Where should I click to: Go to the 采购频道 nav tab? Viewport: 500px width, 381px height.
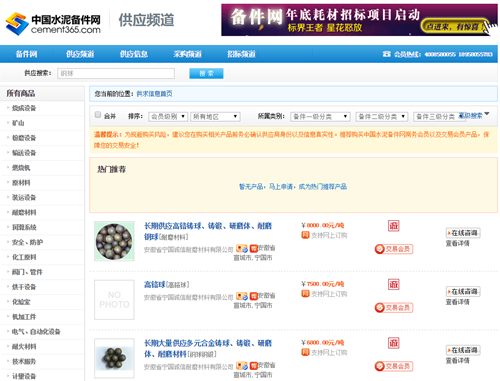click(x=188, y=54)
